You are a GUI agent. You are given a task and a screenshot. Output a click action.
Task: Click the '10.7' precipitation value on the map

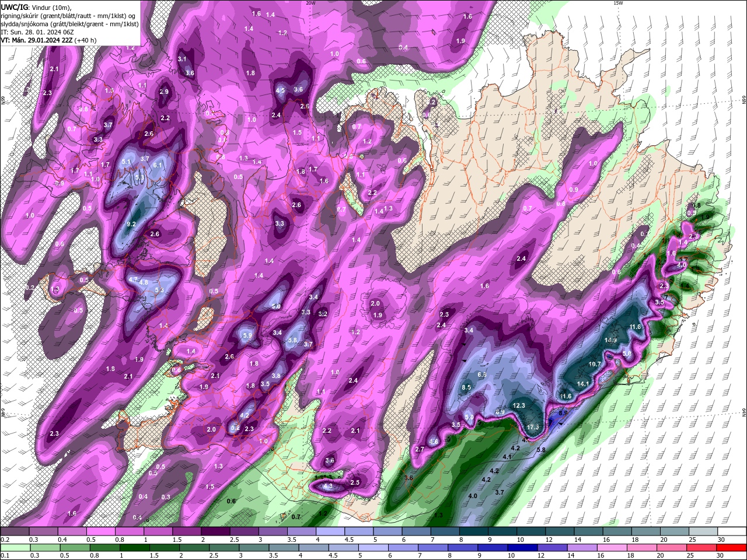click(x=595, y=364)
